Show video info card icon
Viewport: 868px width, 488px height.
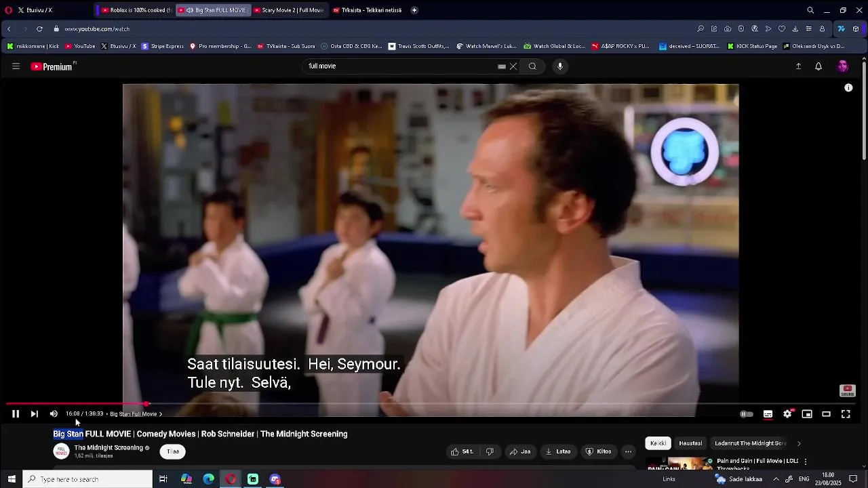click(848, 88)
